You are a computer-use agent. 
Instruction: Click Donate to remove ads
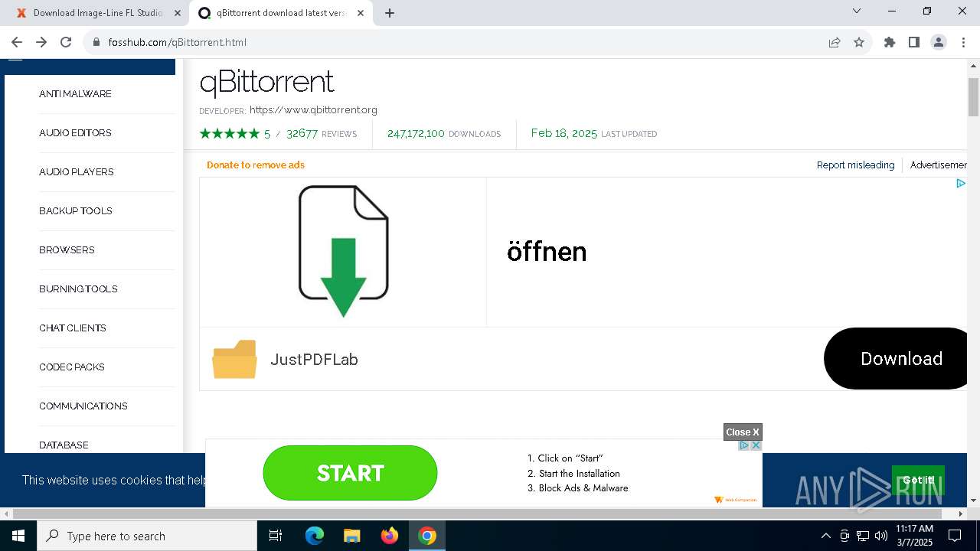tap(256, 165)
